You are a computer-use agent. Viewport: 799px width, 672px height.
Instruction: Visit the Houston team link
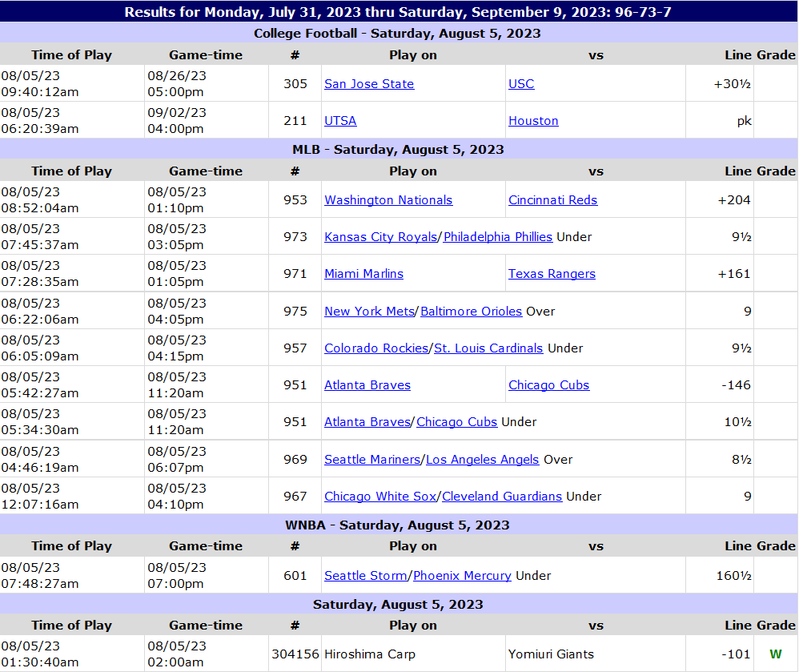pos(533,121)
